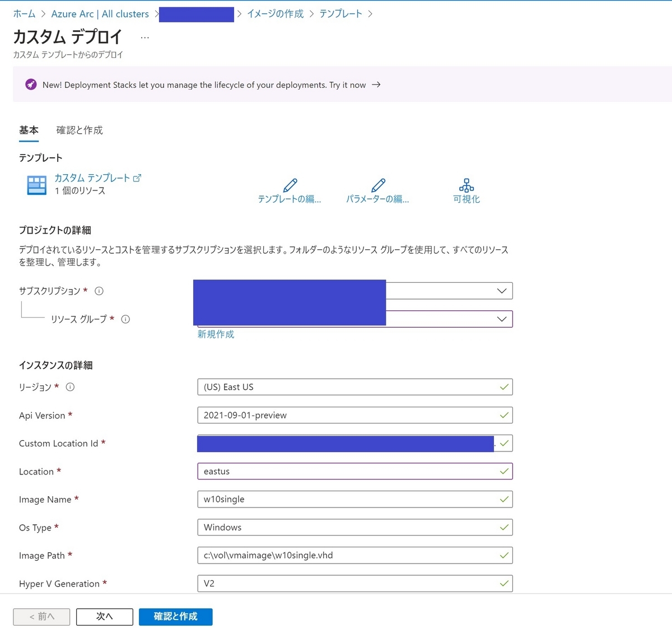
Task: Go to Azure Arc | All clusters breadcrumb
Action: [x=100, y=14]
